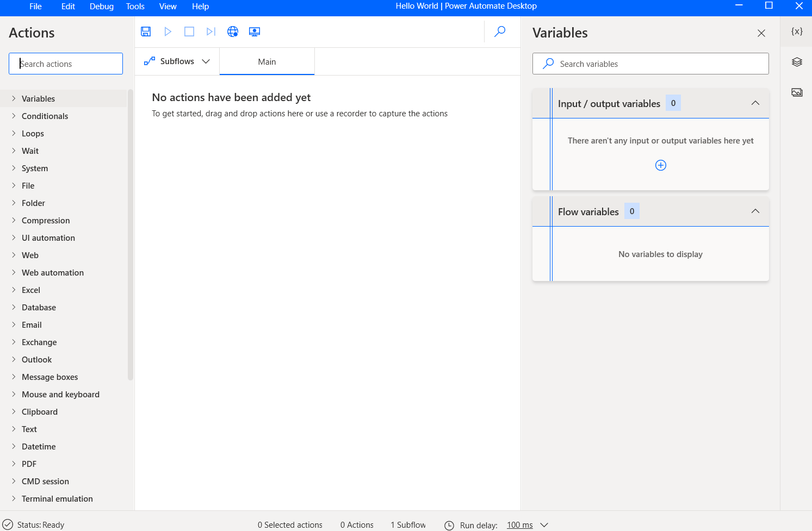Click the stop flow icon
Image resolution: width=812 pixels, height=531 pixels.
(x=189, y=32)
